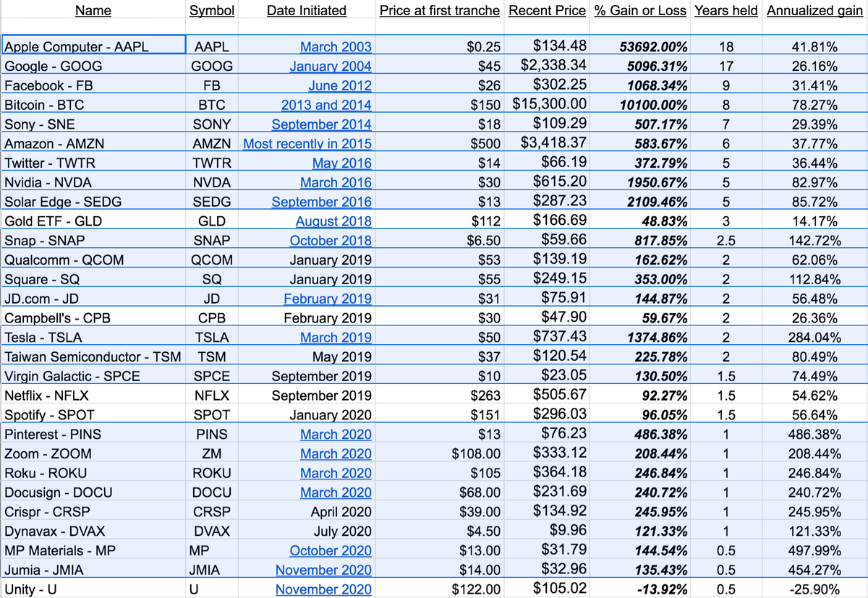Click JD.com's "February 2019" link
Screen dimensions: 868x598
pyautogui.click(x=328, y=298)
